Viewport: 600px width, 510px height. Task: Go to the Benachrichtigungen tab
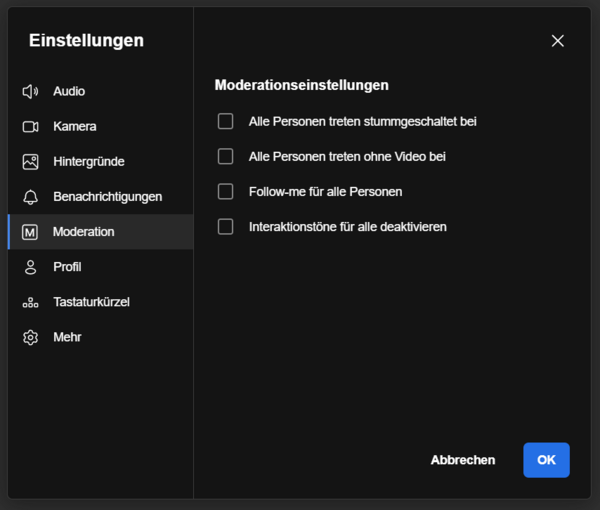click(x=101, y=197)
